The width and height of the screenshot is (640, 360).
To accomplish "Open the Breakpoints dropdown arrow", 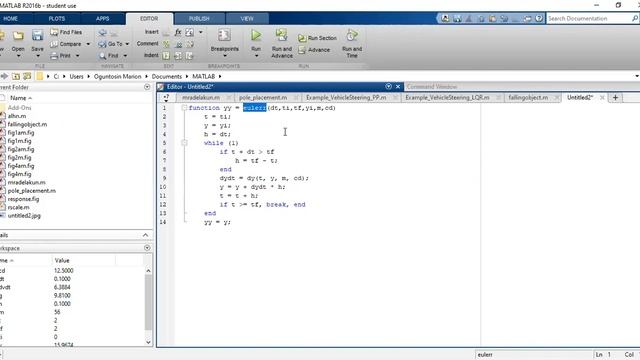I will tap(224, 56).
